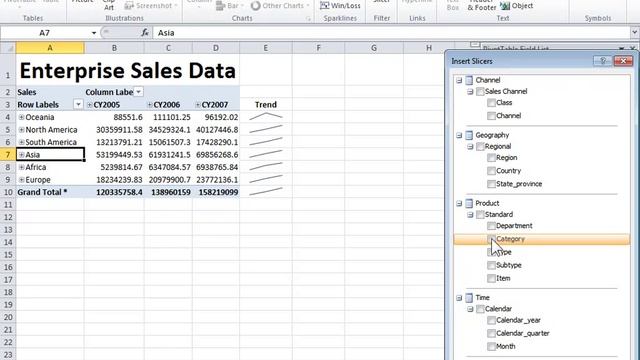This screenshot has height=360, width=640.
Task: Select the Europe CY2007 value 23772136.1
Action: [x=216, y=180]
